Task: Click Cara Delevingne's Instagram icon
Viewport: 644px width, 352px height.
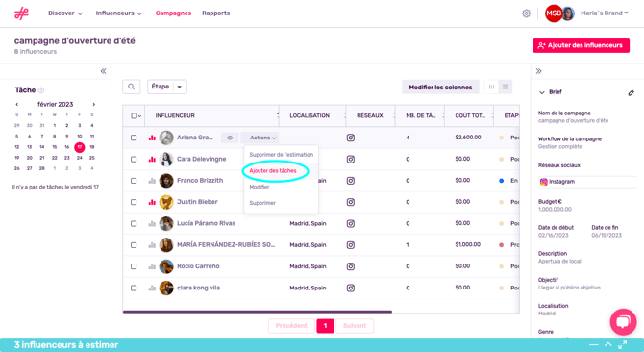Action: click(350, 159)
